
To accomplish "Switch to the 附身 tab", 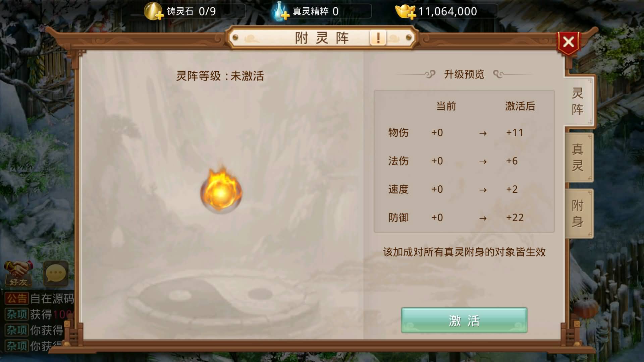I will [578, 214].
